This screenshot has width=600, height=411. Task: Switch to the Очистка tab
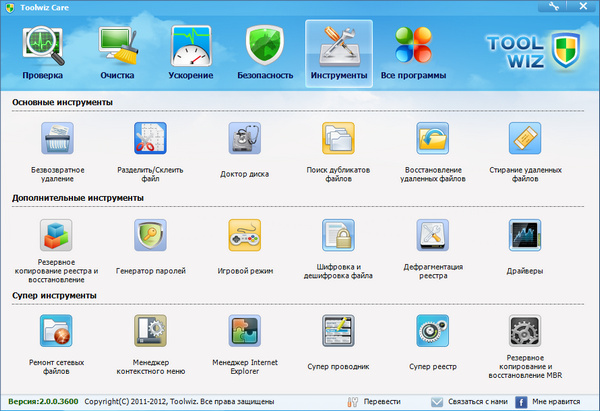pyautogui.click(x=117, y=52)
